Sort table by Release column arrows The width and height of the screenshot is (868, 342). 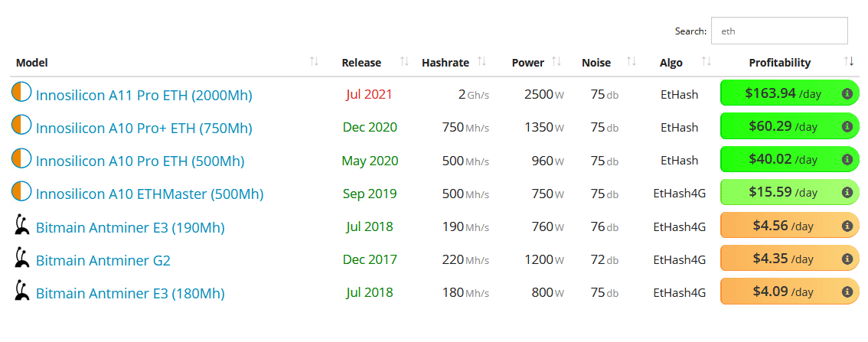(404, 61)
